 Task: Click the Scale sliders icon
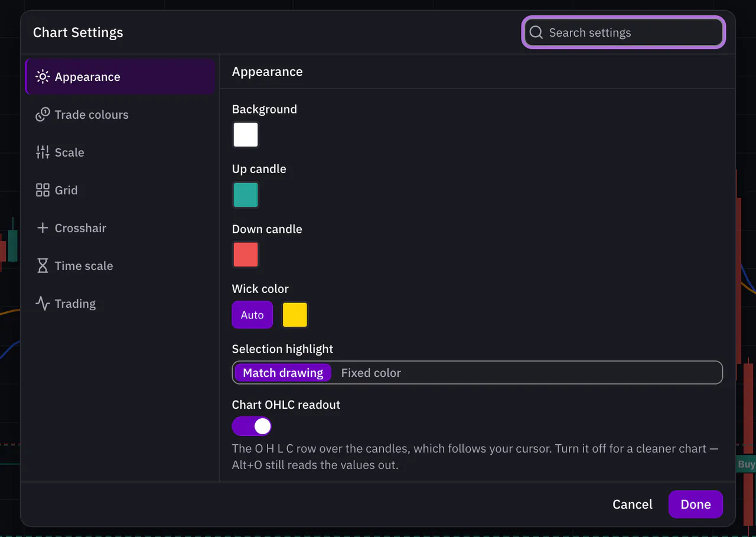coord(43,152)
